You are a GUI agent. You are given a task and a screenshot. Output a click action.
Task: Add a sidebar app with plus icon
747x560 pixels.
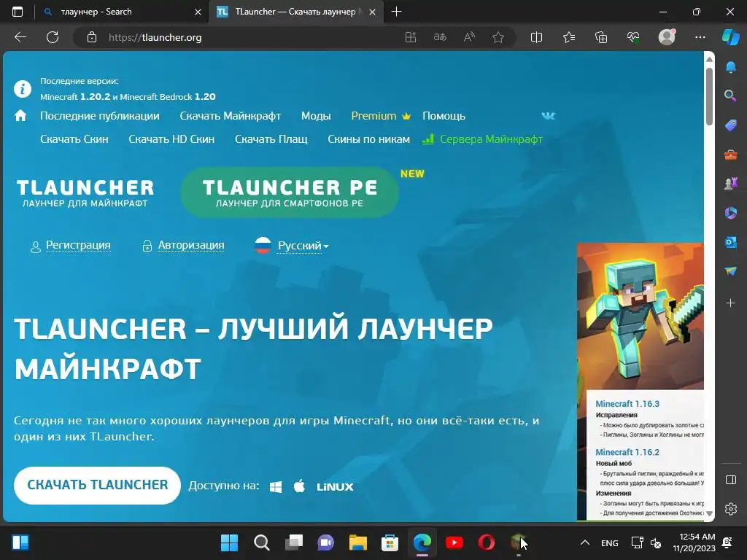point(730,303)
